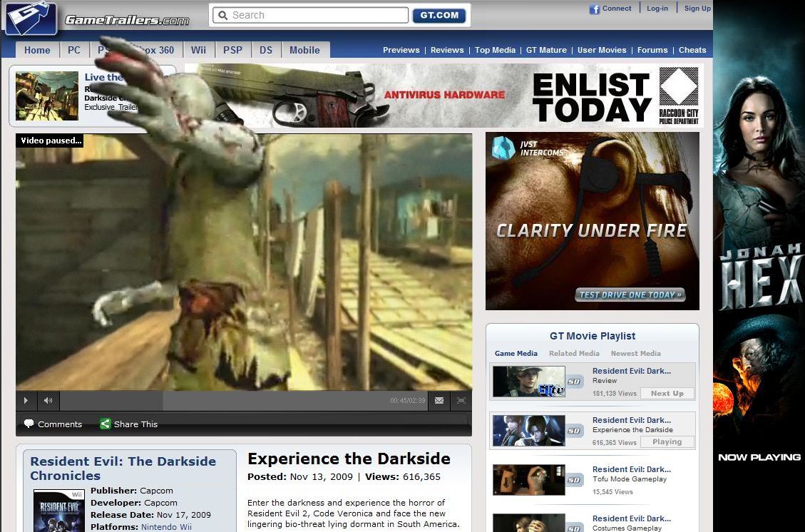
Task: Open the Cheats section
Action: (692, 50)
